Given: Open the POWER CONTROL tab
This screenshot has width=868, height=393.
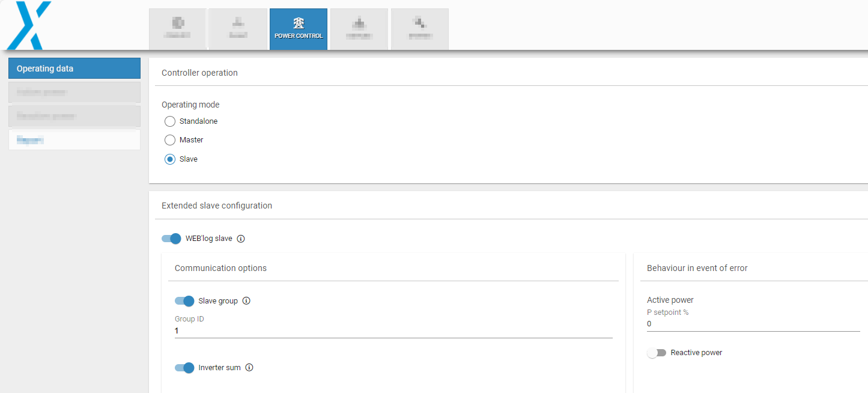Looking at the screenshot, I should pos(299,29).
